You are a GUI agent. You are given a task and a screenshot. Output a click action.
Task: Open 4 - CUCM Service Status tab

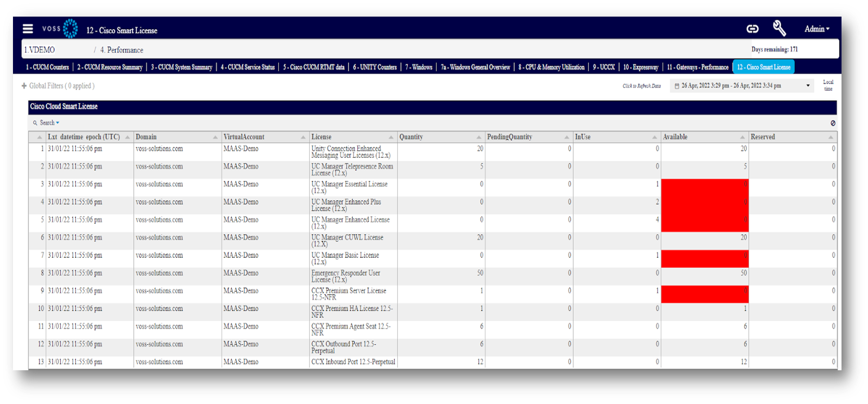(x=247, y=67)
